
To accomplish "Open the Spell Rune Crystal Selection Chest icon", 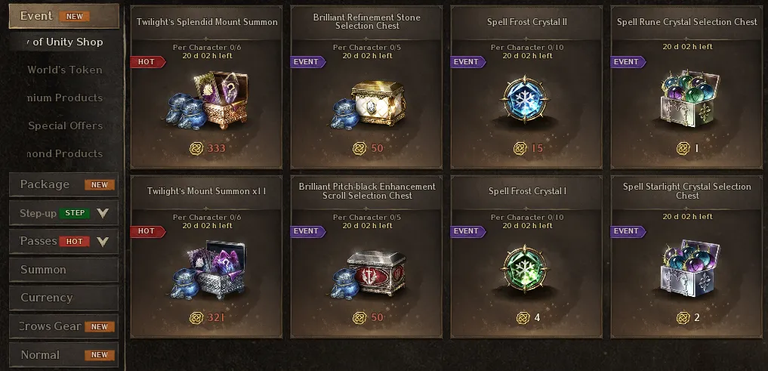I will pyautogui.click(x=687, y=98).
